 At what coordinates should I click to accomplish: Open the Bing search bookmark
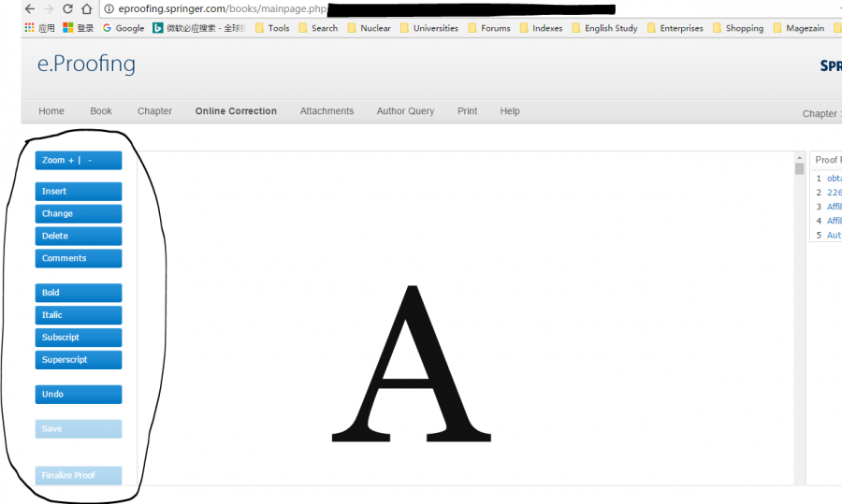pyautogui.click(x=198, y=28)
